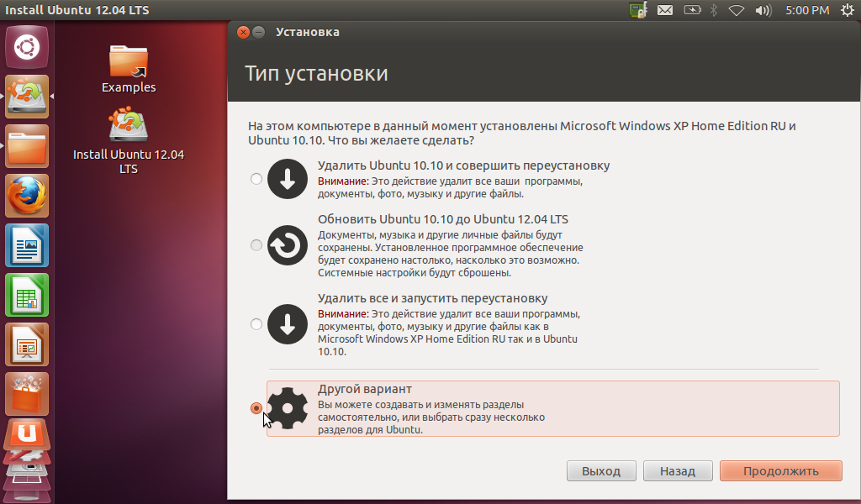Screen dimensions: 861x504
Task: Click down-arrow icon beside erase everything option
Action: point(288,324)
